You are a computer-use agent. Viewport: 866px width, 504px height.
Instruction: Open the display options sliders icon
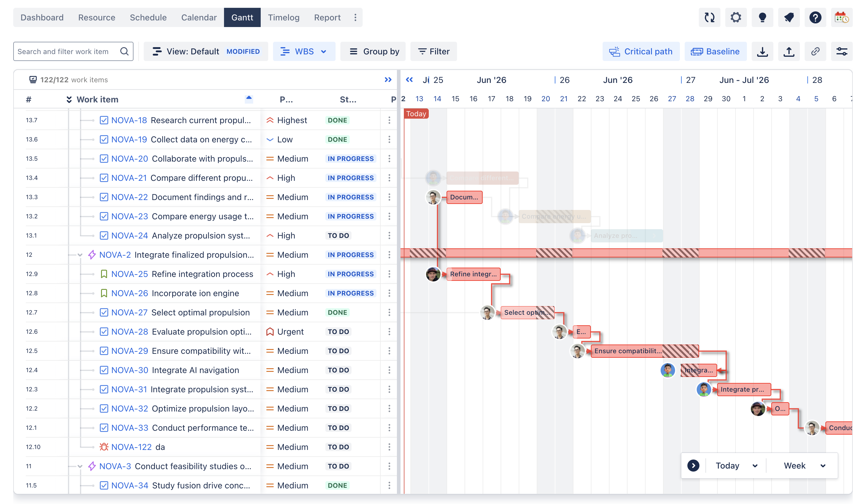coord(842,51)
